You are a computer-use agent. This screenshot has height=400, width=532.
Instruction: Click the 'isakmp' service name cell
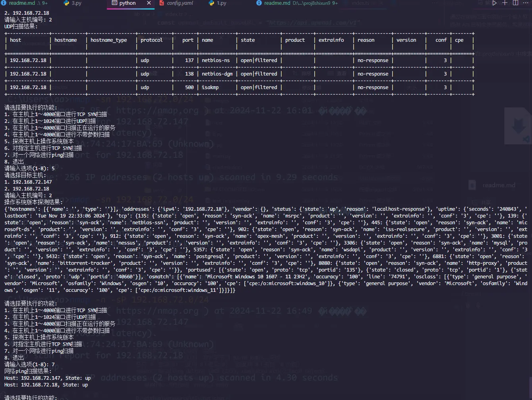(x=210, y=87)
